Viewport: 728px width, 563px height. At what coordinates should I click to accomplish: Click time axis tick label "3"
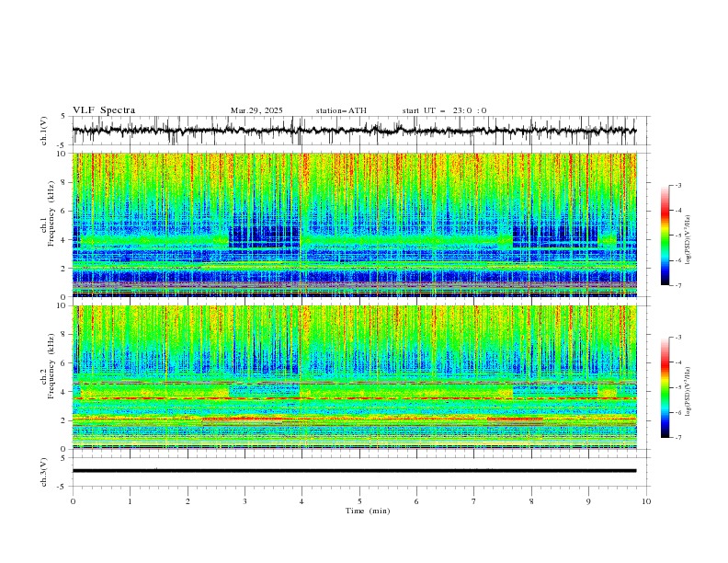[x=245, y=501]
